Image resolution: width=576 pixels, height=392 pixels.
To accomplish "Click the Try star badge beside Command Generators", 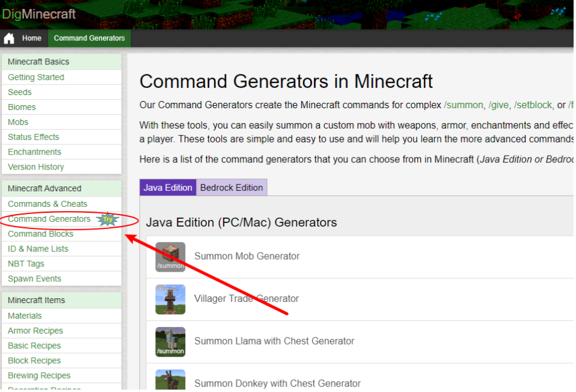I will [108, 219].
